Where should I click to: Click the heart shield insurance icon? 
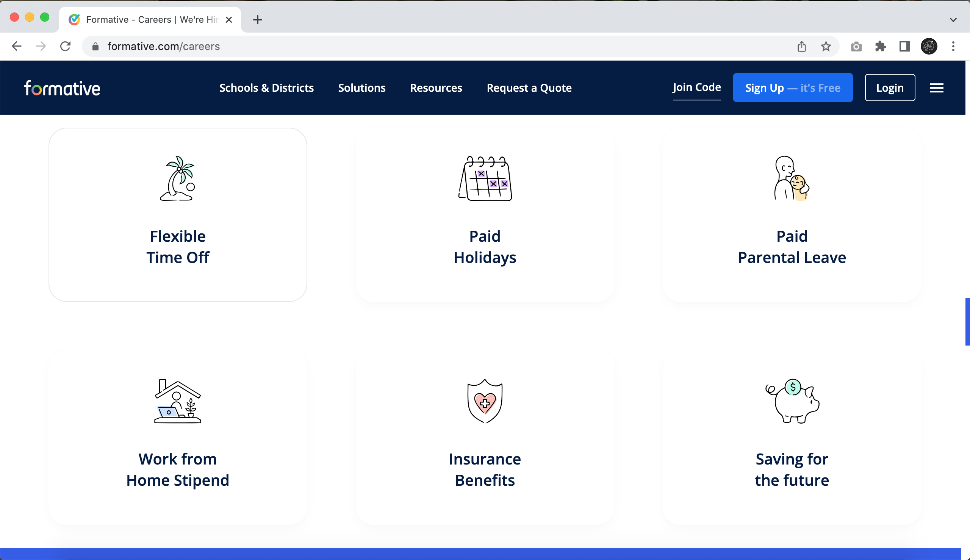coord(485,401)
